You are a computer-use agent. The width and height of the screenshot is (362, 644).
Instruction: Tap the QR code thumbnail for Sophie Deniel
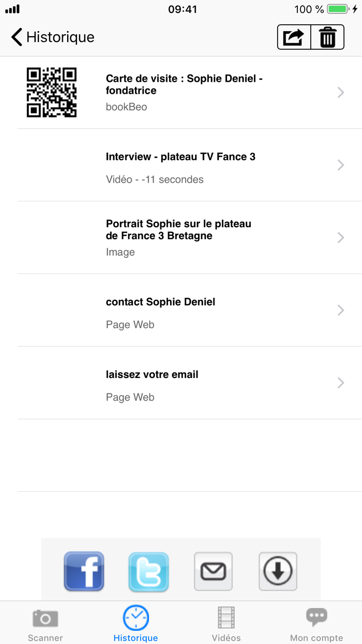(x=52, y=92)
